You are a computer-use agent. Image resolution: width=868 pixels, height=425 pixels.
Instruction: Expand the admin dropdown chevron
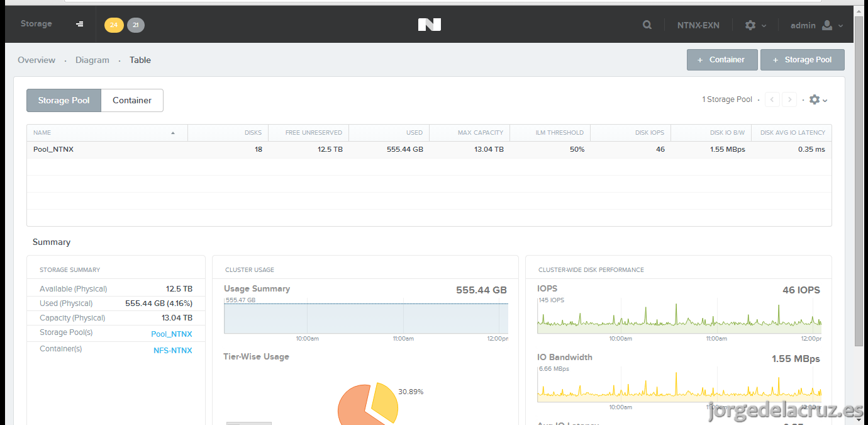click(841, 26)
